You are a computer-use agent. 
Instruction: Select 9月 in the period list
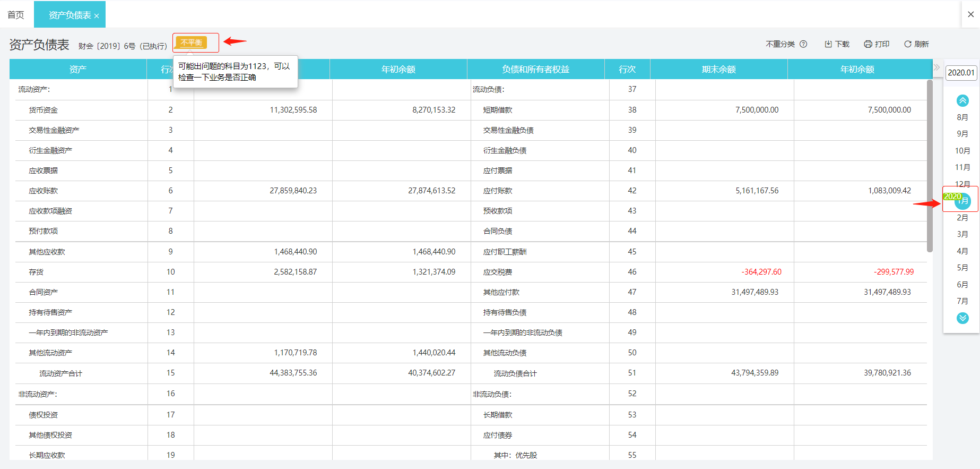pos(962,134)
